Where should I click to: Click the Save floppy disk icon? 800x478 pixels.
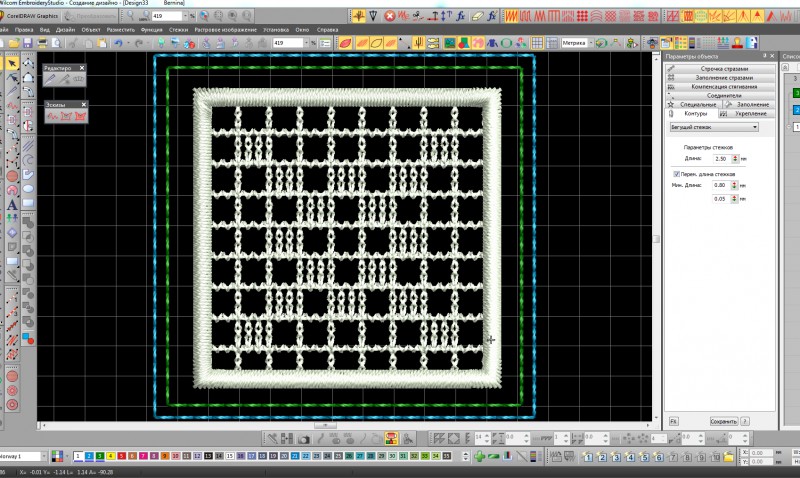click(28, 43)
